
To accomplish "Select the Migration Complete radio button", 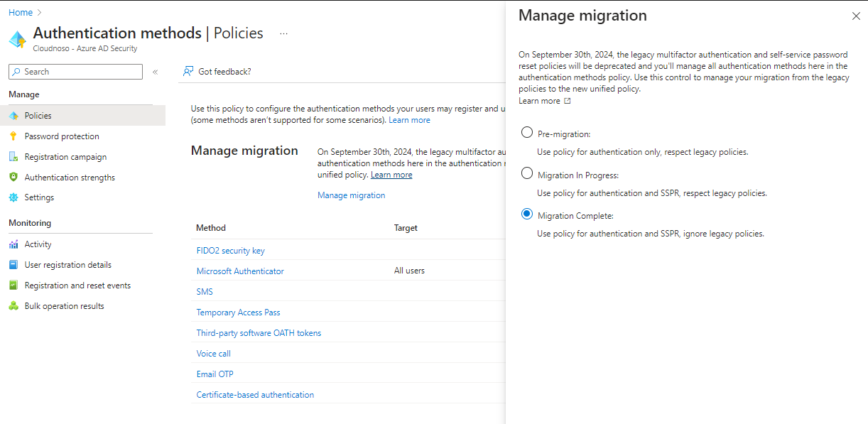I will click(527, 214).
